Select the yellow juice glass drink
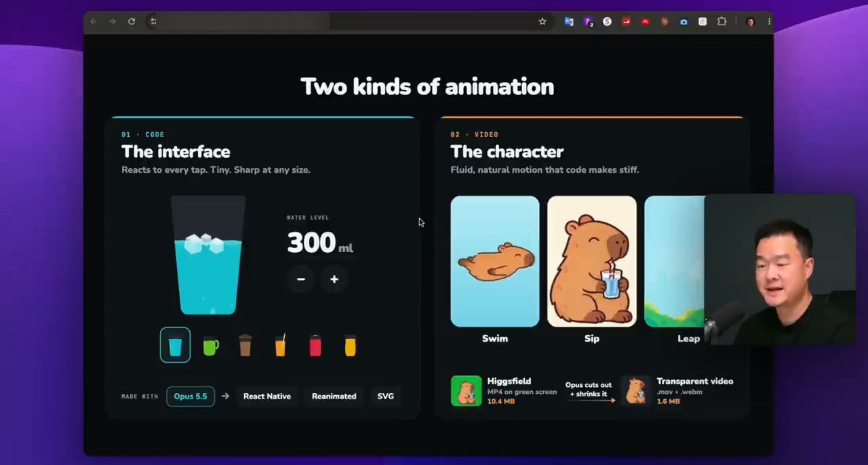The width and height of the screenshot is (868, 465). coord(350,346)
